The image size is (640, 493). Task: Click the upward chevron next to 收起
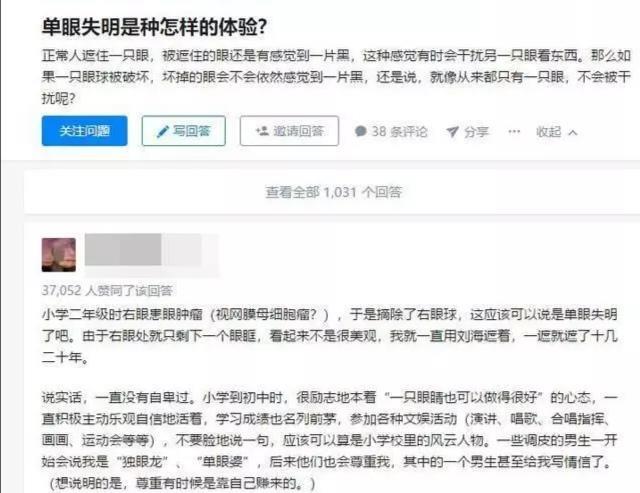tap(573, 132)
